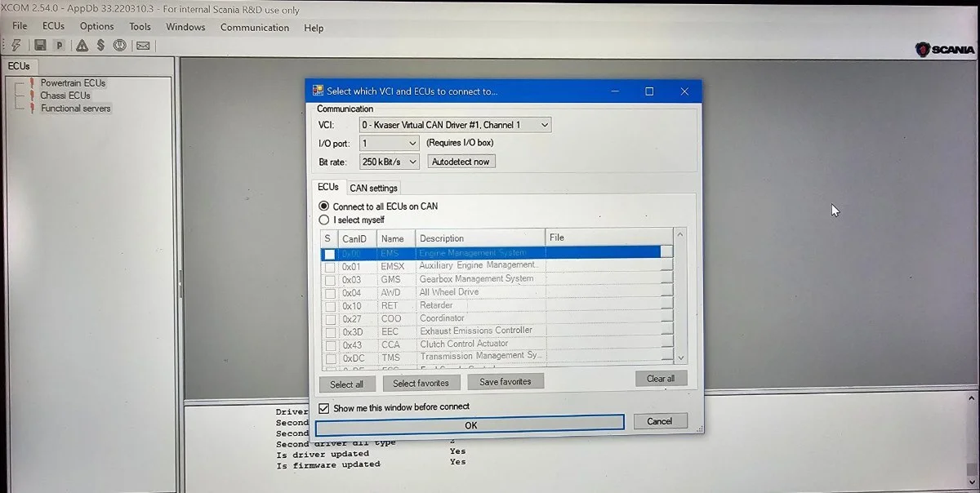This screenshot has height=493, width=980.
Task: Tick the checkbox for EMSX row
Action: point(329,267)
